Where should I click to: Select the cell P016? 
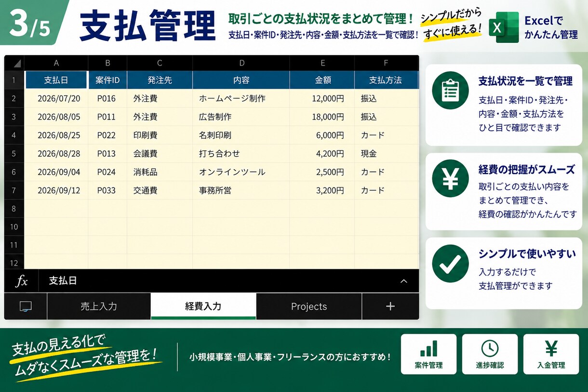107,98
